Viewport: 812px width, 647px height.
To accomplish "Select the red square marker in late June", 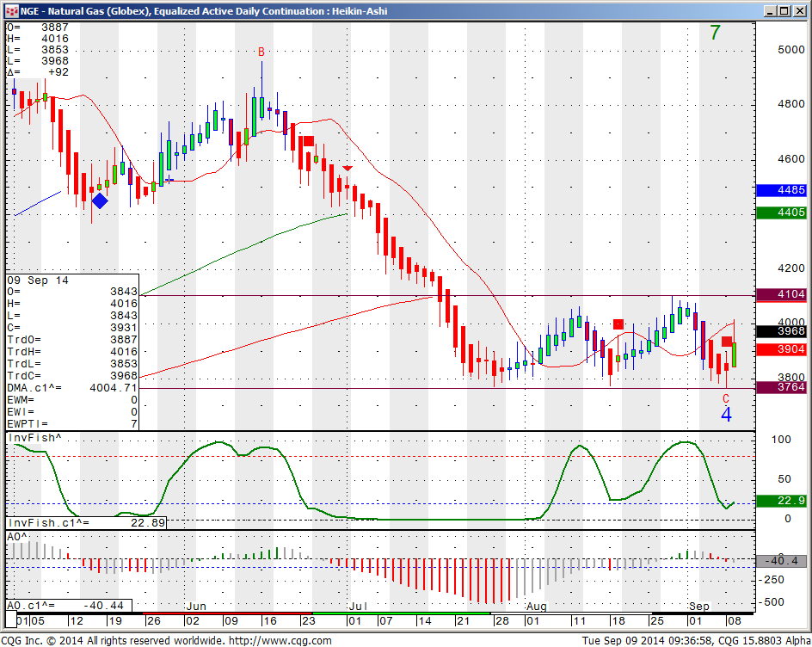I will point(308,140).
